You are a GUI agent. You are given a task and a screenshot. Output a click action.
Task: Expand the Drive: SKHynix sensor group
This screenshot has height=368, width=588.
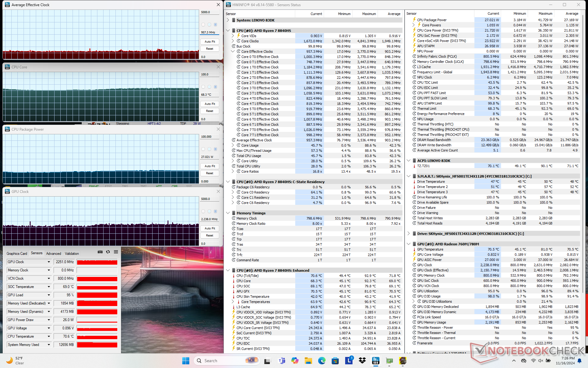pos(409,234)
